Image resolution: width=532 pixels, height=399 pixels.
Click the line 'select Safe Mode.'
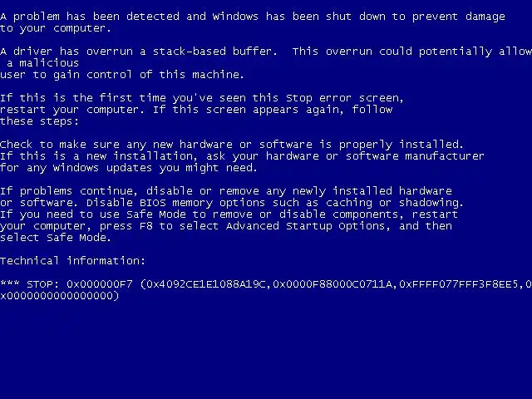[x=56, y=238]
